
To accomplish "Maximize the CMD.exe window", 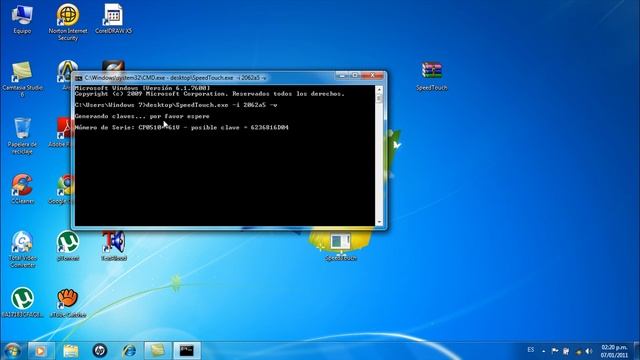I will coord(355,76).
